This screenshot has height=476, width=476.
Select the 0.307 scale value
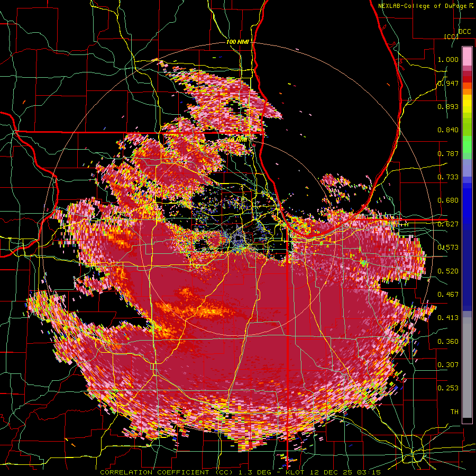(x=448, y=365)
